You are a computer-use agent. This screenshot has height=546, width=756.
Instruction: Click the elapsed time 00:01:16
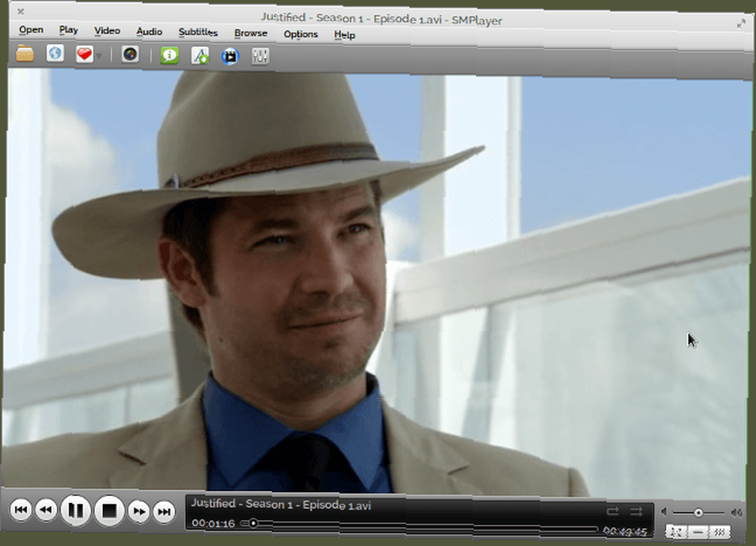213,523
